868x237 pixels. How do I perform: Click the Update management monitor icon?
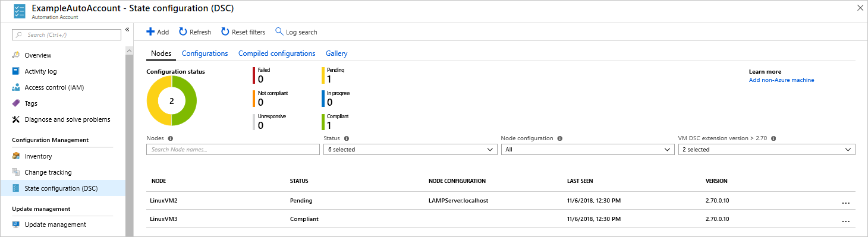click(16, 225)
